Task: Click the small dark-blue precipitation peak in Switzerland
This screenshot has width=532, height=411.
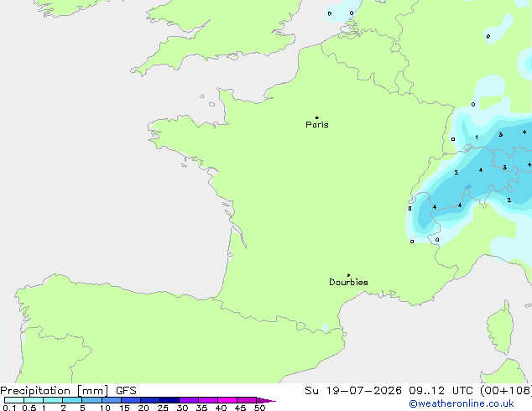Action: coord(468,187)
